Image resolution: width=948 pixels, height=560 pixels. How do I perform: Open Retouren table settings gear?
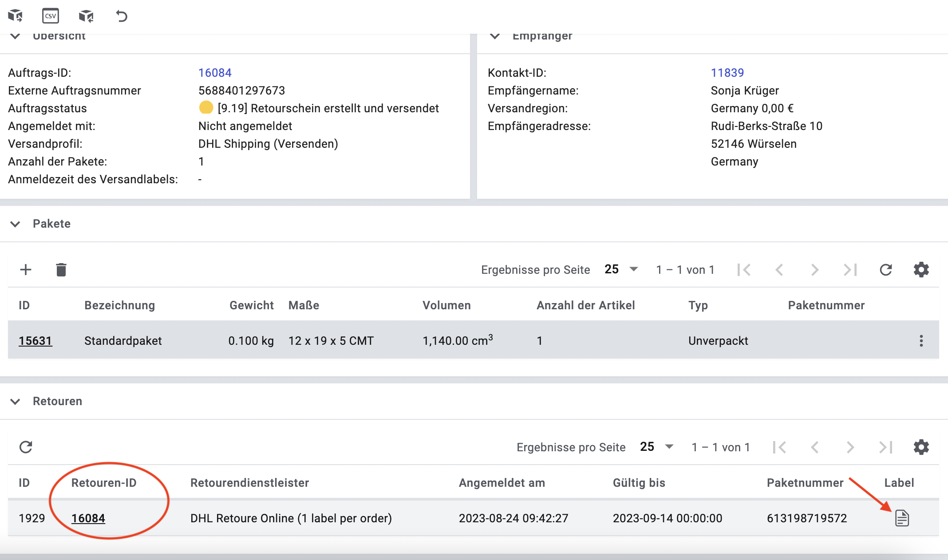pyautogui.click(x=921, y=447)
